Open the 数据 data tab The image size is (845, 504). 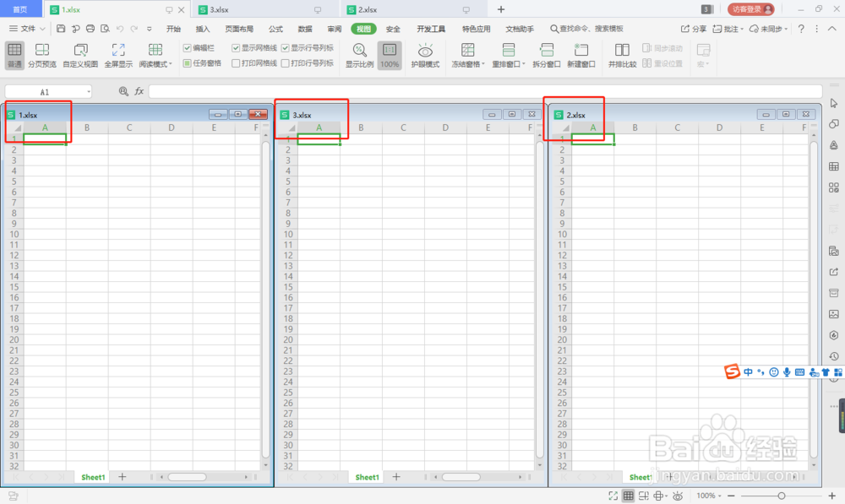coord(305,29)
